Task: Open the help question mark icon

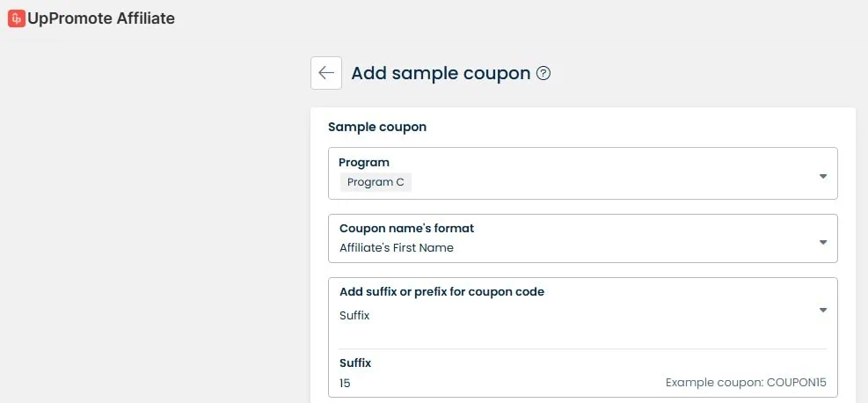Action: click(x=543, y=74)
